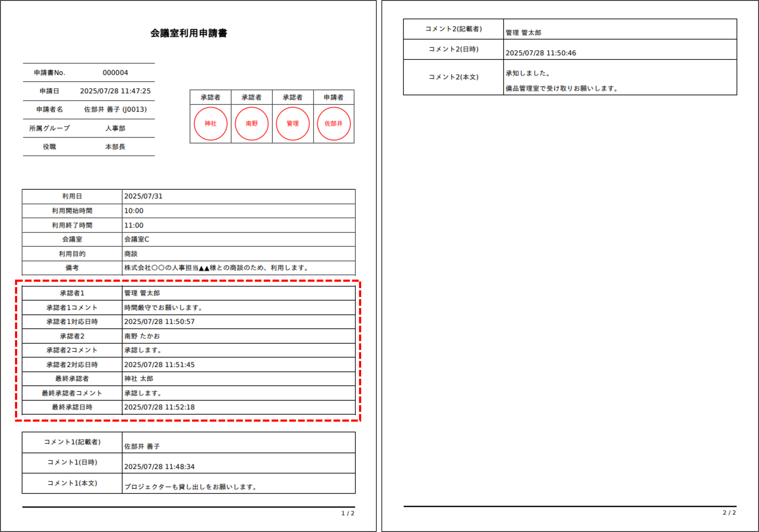This screenshot has height=532, width=759.
Task: Click the applicant name 佐部井 善子 (J0013)
Action: 115,109
